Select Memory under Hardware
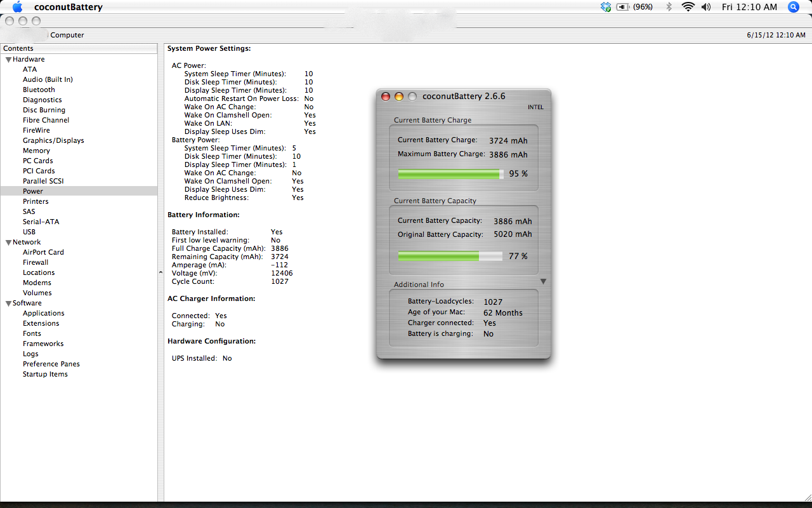 click(36, 150)
